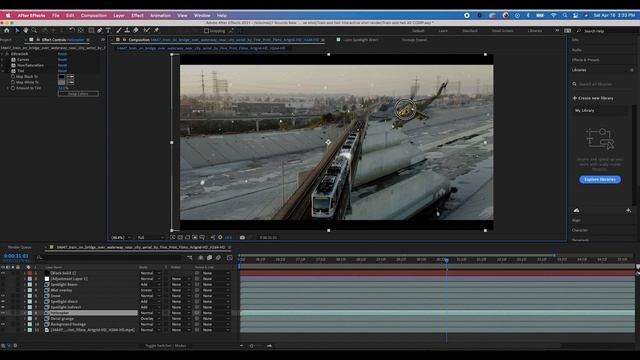Screen dimensions: 640x360
Task: Open the composition flowchart icon in viewer footer
Action: click(213, 237)
